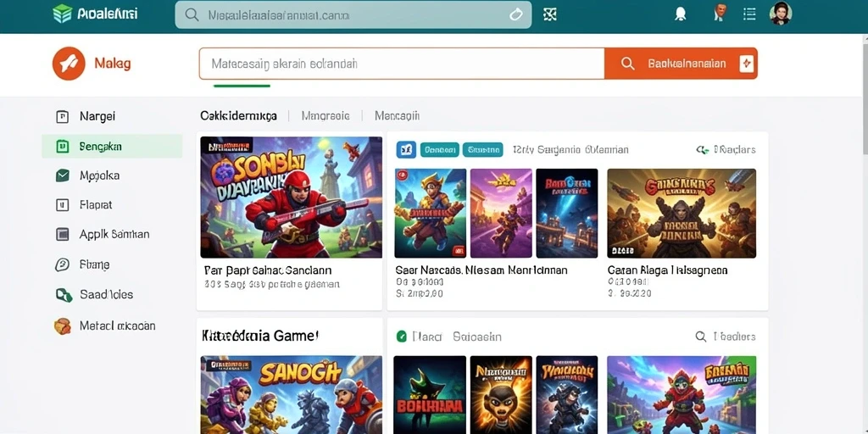The image size is (868, 434).
Task: Open the notifications bell icon
Action: [x=681, y=14]
